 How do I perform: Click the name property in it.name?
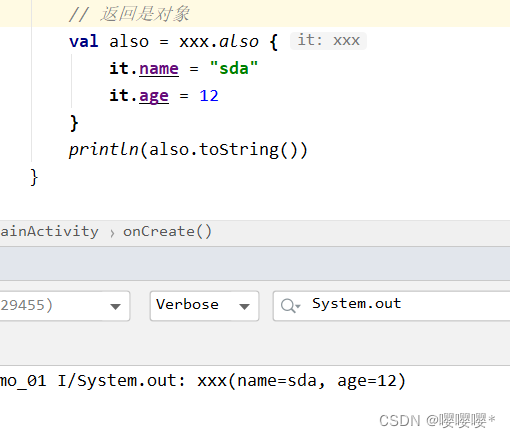(x=159, y=69)
